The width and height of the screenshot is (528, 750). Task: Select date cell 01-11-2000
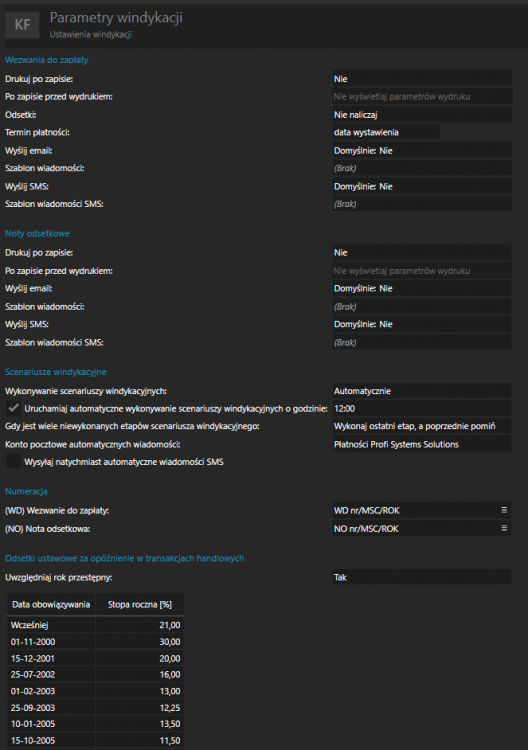pyautogui.click(x=51, y=642)
